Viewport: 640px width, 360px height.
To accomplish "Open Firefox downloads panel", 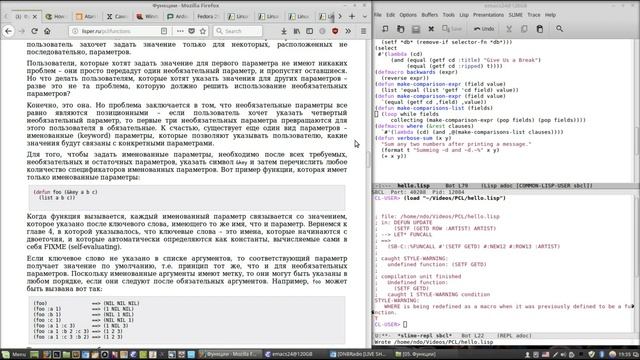I will pos(284,31).
